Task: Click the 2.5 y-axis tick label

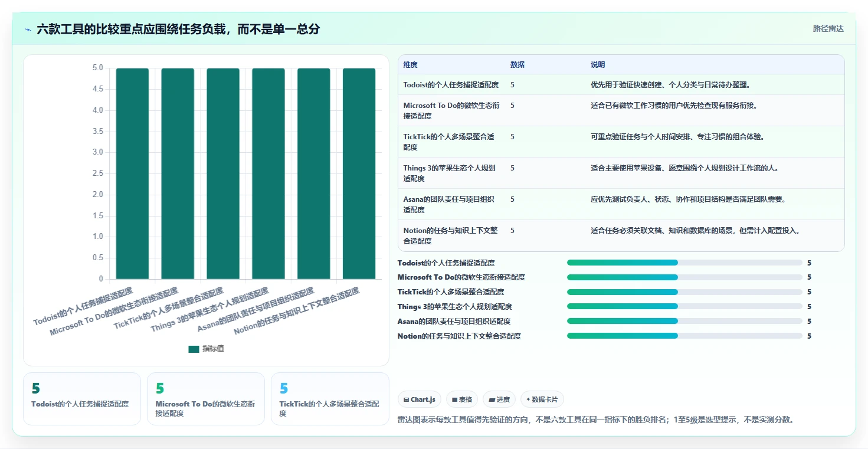Action: (x=97, y=173)
